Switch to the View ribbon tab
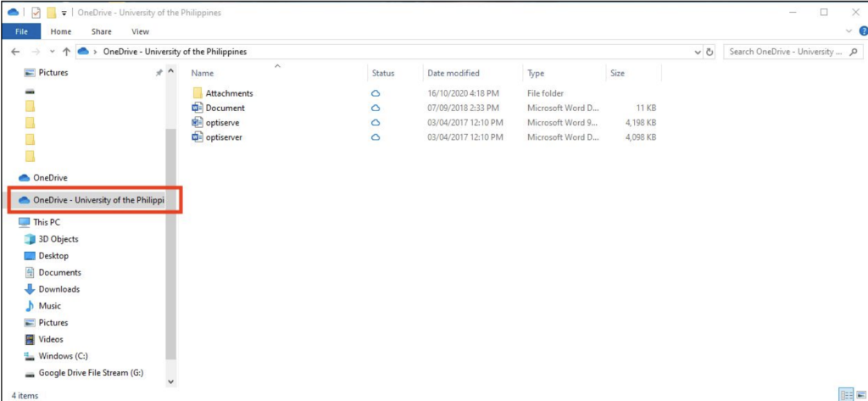868x401 pixels. [140, 31]
